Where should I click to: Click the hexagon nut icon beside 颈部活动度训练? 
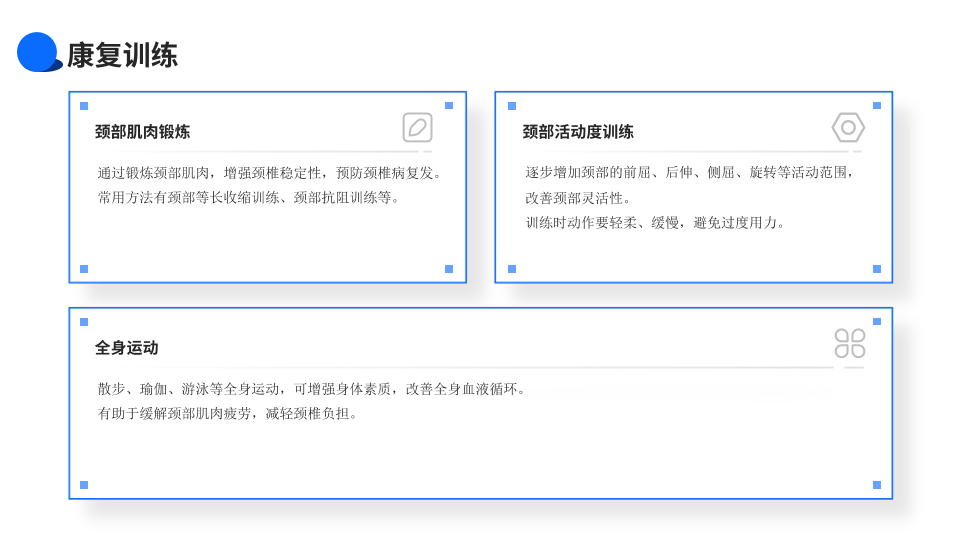pyautogui.click(x=848, y=128)
